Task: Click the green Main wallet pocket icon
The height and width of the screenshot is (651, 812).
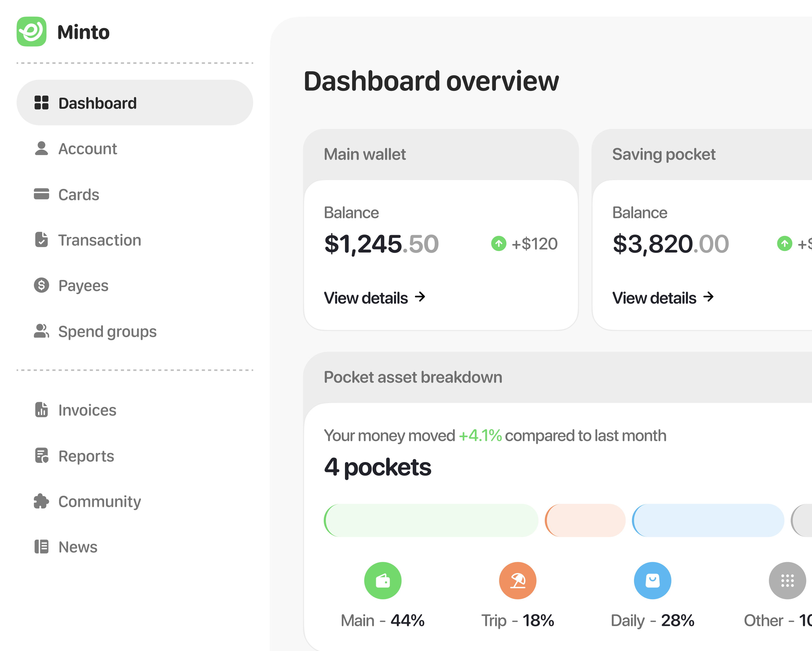Action: point(382,580)
